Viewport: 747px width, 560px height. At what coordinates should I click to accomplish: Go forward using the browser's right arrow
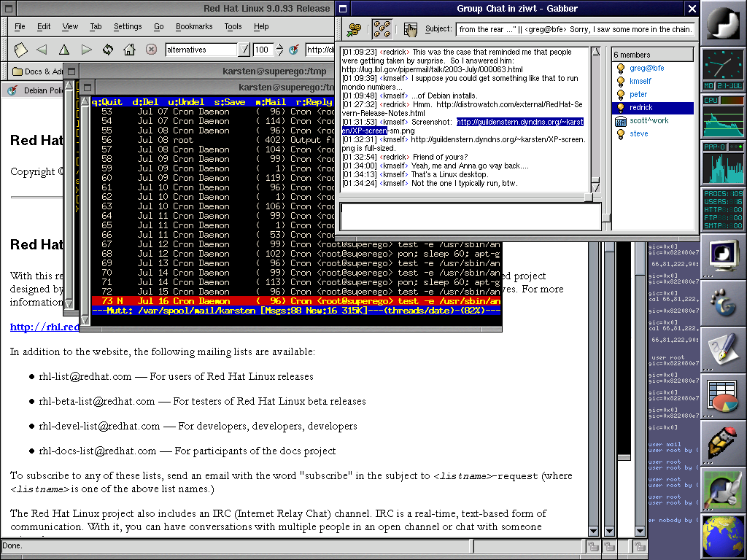(86, 50)
